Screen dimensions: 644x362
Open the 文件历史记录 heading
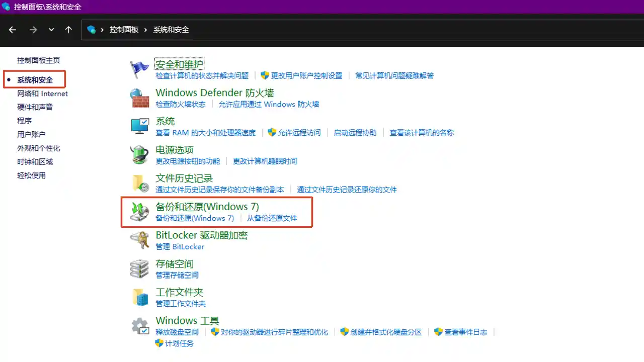pyautogui.click(x=184, y=178)
